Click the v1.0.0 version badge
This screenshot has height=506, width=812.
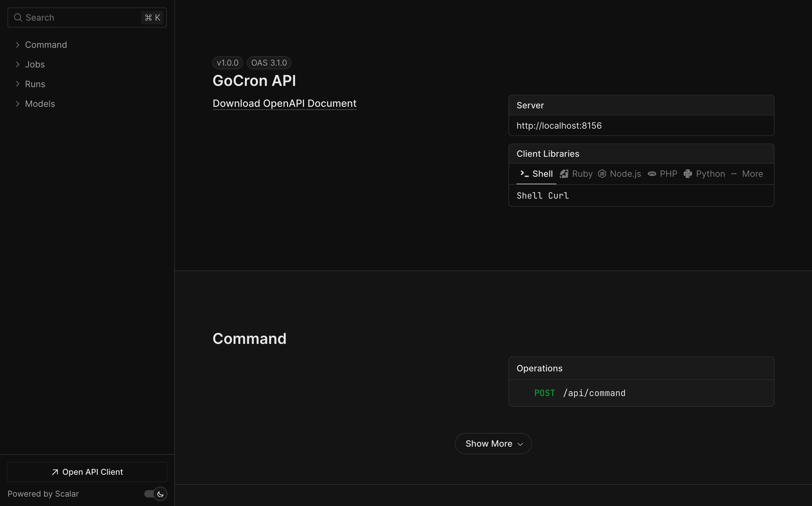click(228, 63)
